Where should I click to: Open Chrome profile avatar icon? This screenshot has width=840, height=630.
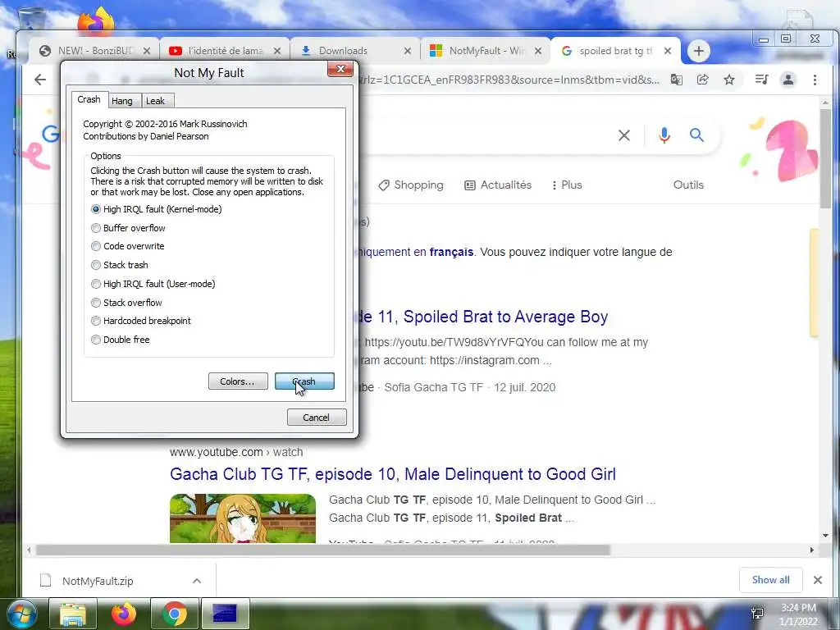coord(788,80)
